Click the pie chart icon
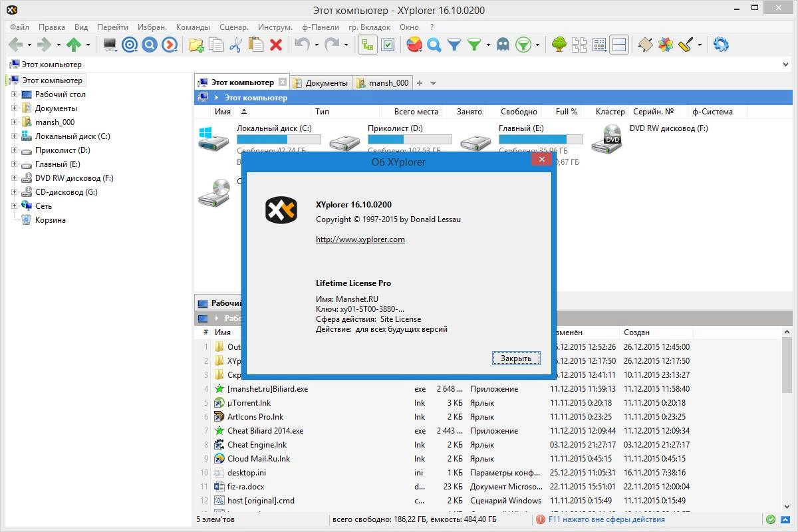 pyautogui.click(x=414, y=45)
